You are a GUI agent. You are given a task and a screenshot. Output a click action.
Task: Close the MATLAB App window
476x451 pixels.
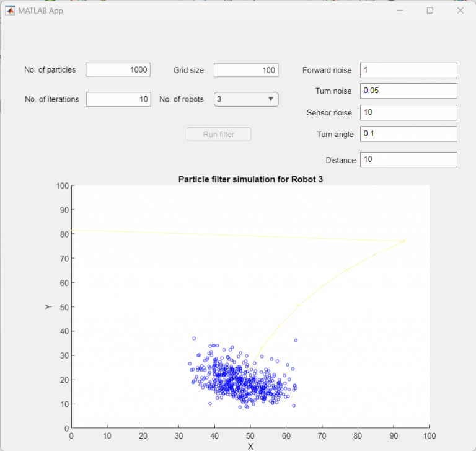point(461,11)
